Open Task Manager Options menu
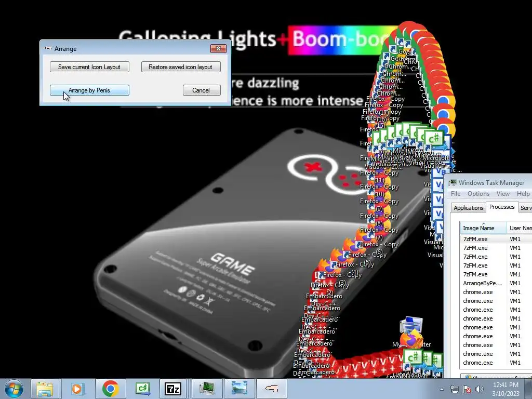Image resolution: width=532 pixels, height=399 pixels. (x=478, y=194)
